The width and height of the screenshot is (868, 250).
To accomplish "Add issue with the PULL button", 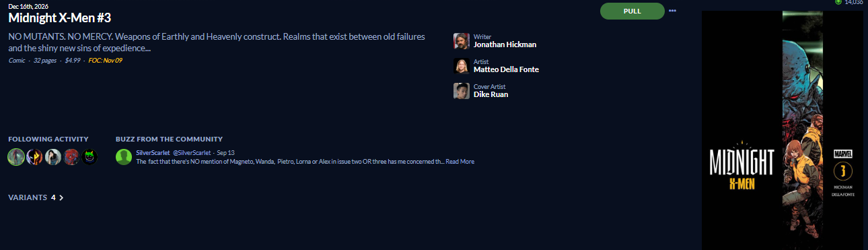I will [632, 11].
